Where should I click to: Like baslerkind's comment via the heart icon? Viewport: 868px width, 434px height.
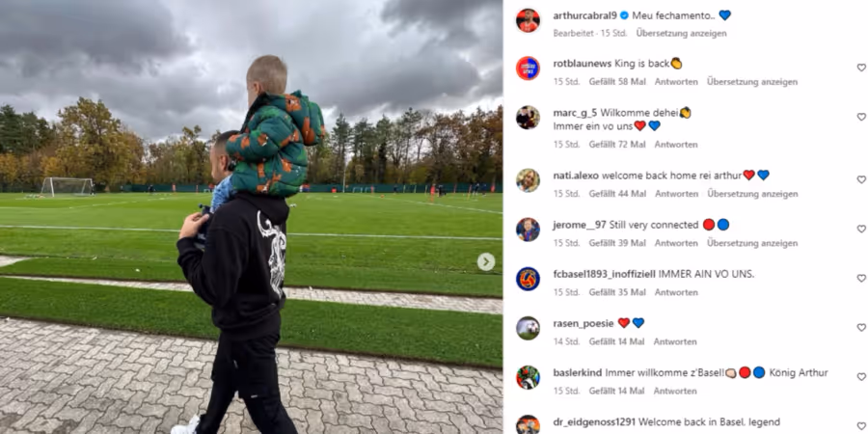(861, 376)
